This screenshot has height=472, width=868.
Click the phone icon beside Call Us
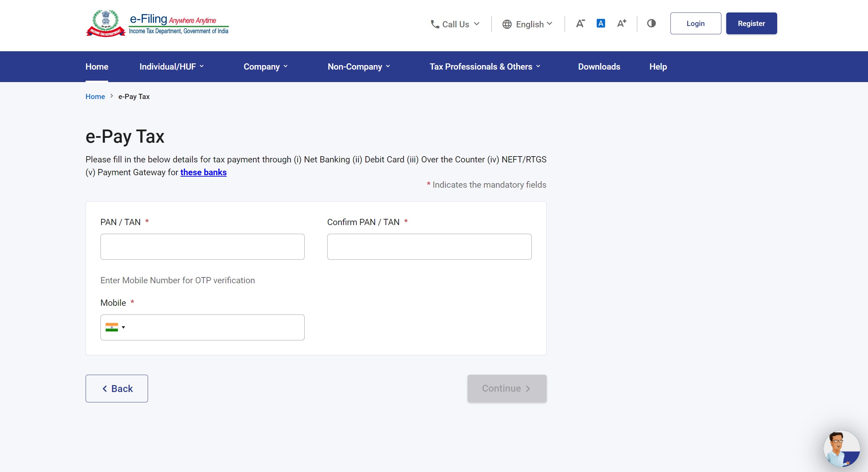435,24
